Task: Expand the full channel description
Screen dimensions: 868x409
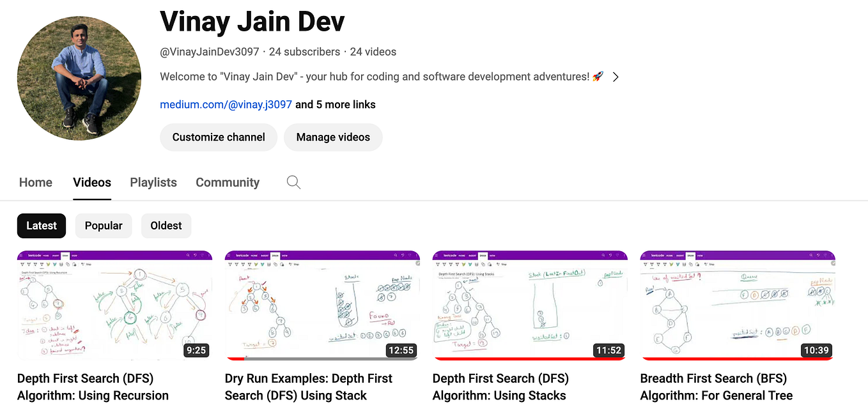Action: (615, 76)
